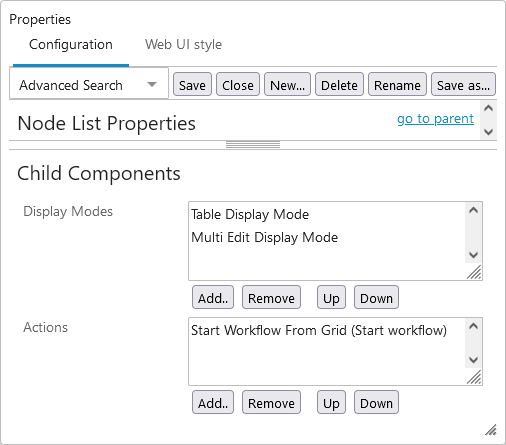Create a configuration with New...
The height and width of the screenshot is (445, 506).
287,84
